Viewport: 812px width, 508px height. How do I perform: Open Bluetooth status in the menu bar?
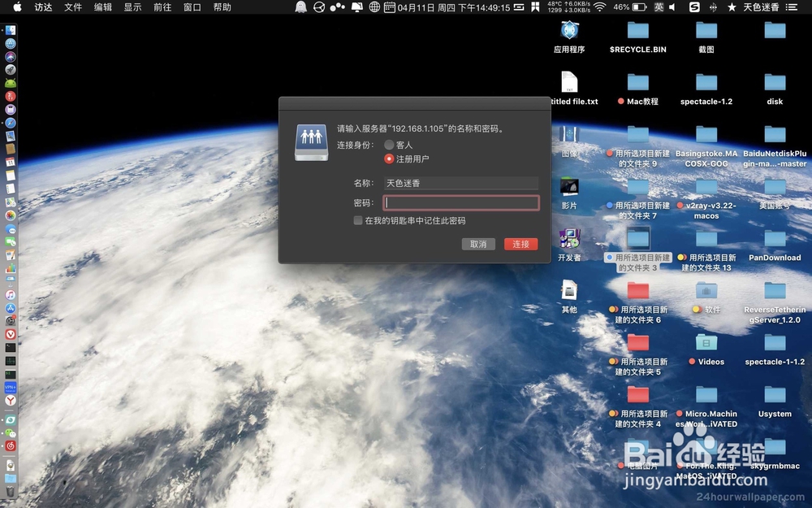click(x=714, y=7)
